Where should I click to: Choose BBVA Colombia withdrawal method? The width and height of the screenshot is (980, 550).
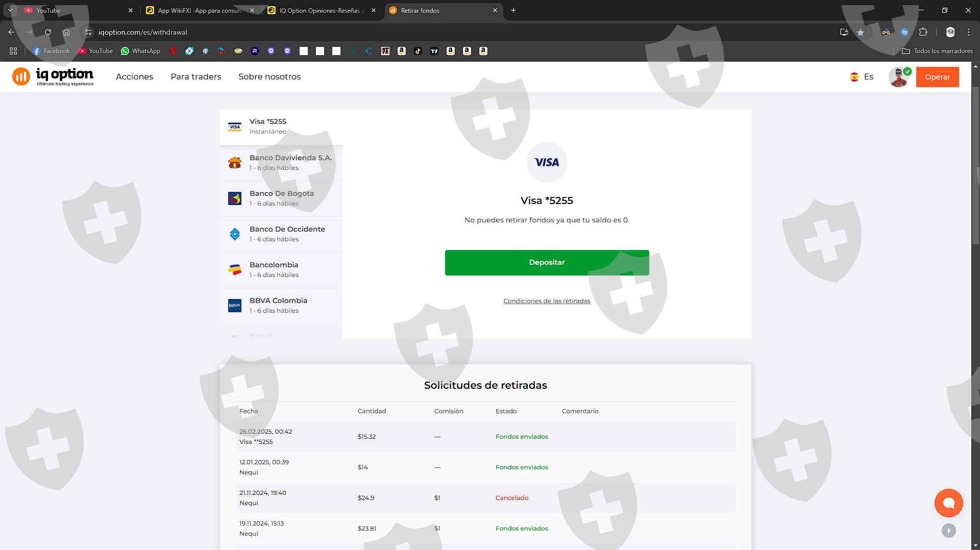pos(281,306)
